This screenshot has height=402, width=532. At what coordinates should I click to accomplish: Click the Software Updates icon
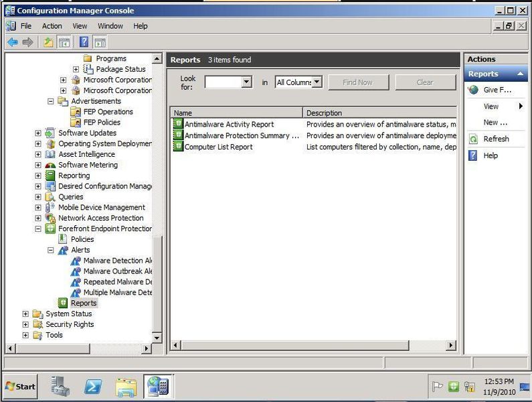[50, 133]
